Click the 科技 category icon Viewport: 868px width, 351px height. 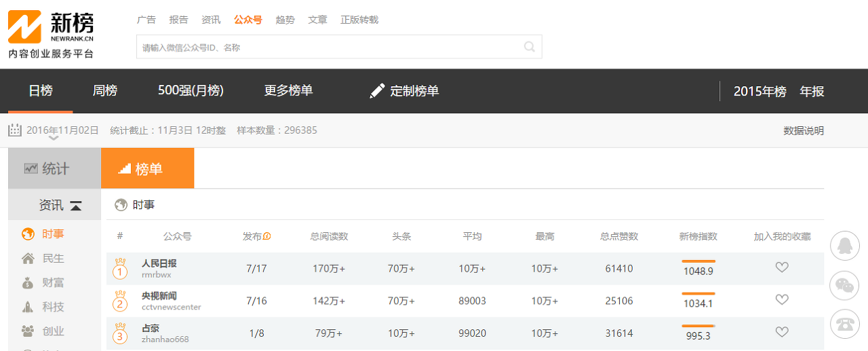pos(28,307)
